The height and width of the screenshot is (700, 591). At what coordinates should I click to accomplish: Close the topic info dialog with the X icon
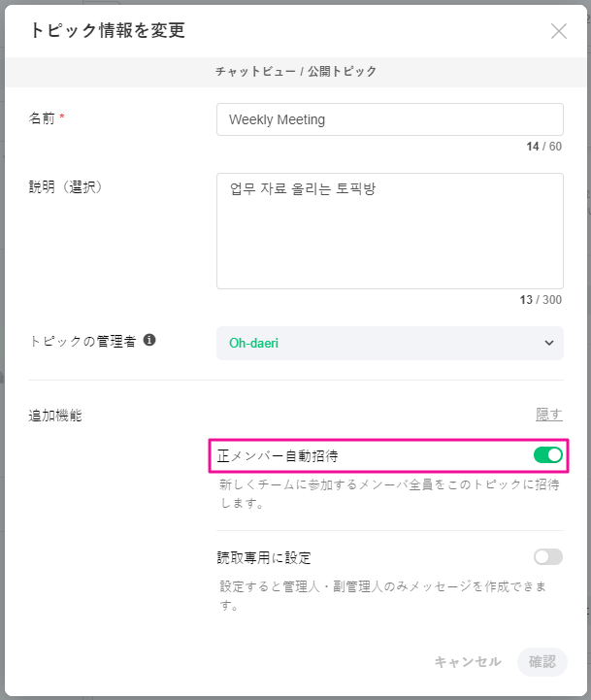click(x=559, y=31)
